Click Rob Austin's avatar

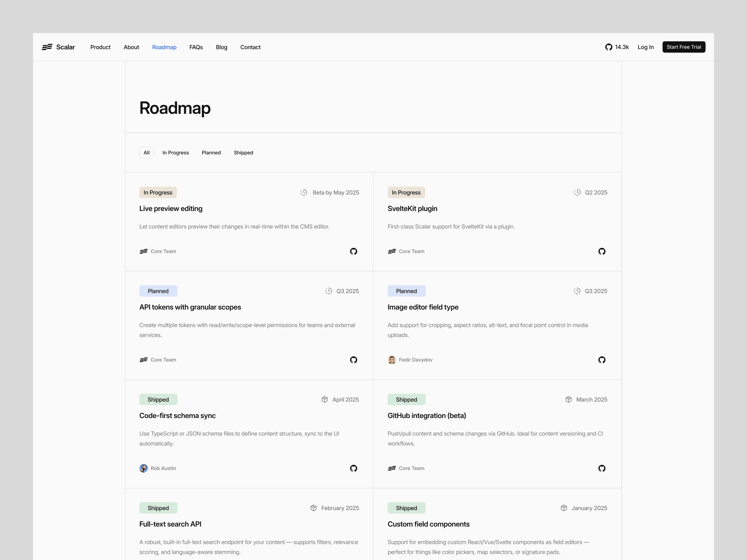144,468
